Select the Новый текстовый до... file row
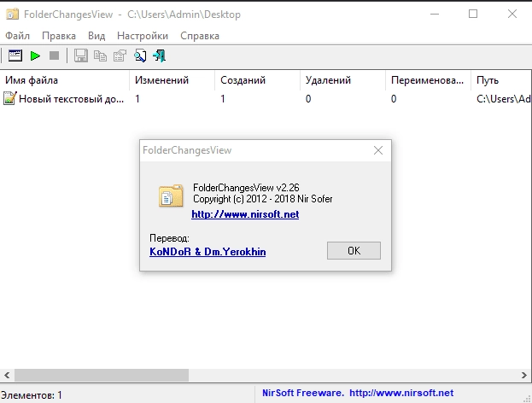 pyautogui.click(x=266, y=99)
